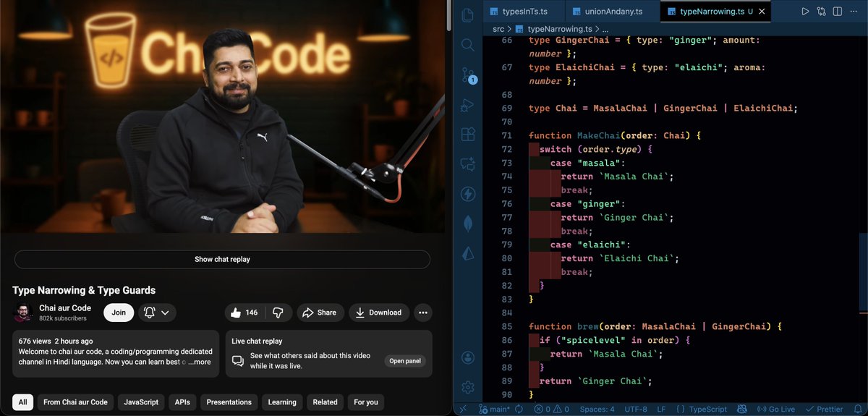868x416 pixels.
Task: Open notification bell dropdown for the channel
Action: pos(157,313)
